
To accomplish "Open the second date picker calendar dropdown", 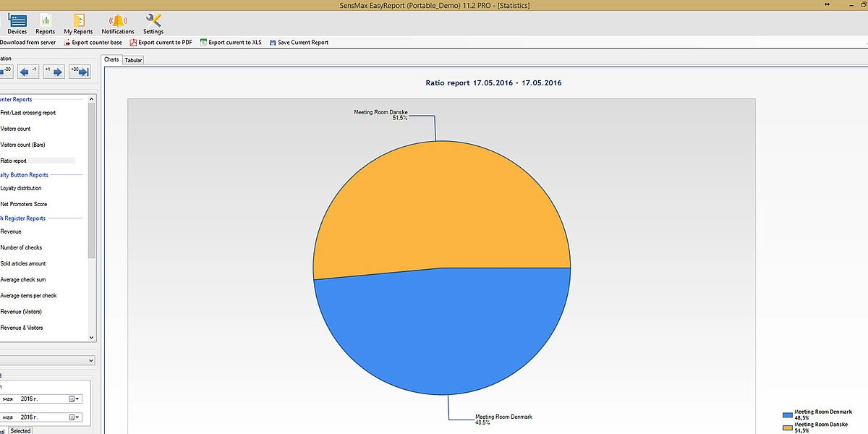I will pyautogui.click(x=75, y=417).
